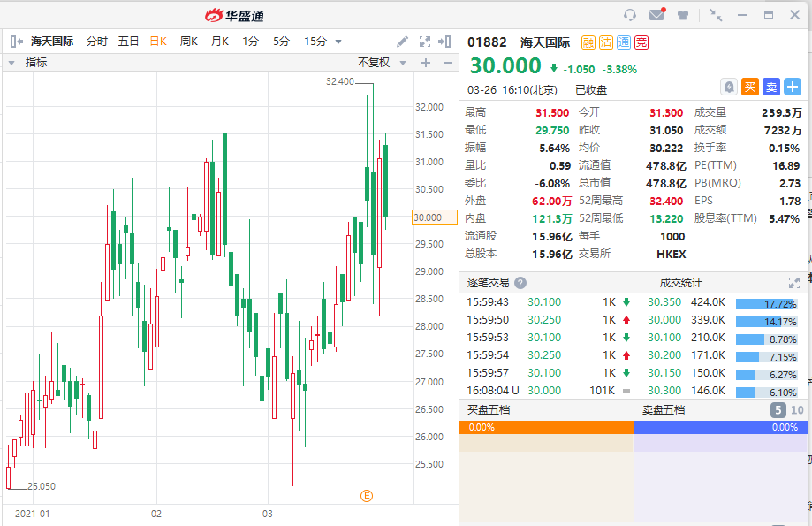Click the 逐笔交易 section header

click(488, 283)
